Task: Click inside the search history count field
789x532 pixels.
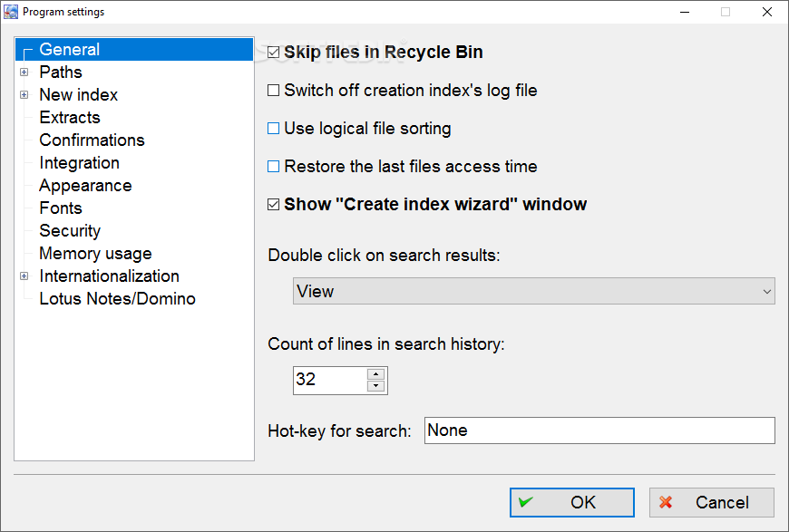Action: (329, 380)
